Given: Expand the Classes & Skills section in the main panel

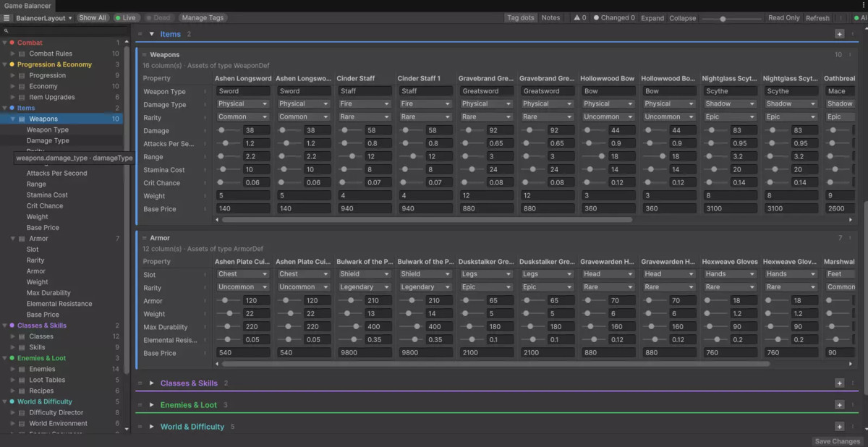Looking at the screenshot, I should click(152, 383).
